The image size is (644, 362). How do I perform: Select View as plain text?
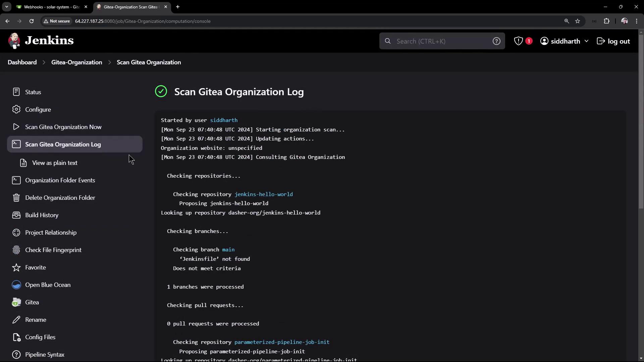(x=55, y=163)
